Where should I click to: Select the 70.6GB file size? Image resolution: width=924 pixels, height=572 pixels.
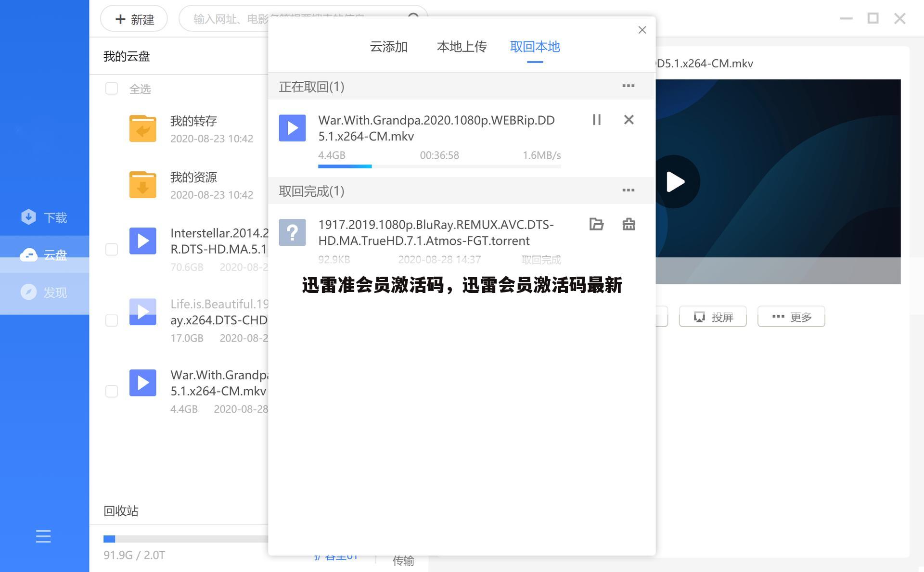pyautogui.click(x=187, y=267)
